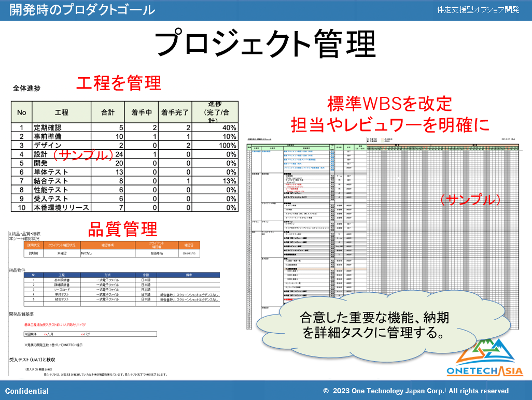Click the Confidential footer text
Image resolution: width=532 pixels, height=400 pixels.
coord(27,391)
